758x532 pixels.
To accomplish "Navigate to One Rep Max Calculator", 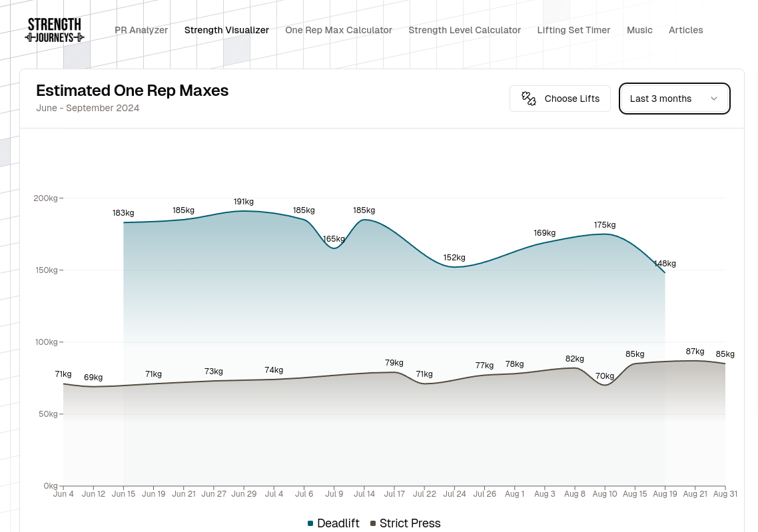I will [x=338, y=30].
